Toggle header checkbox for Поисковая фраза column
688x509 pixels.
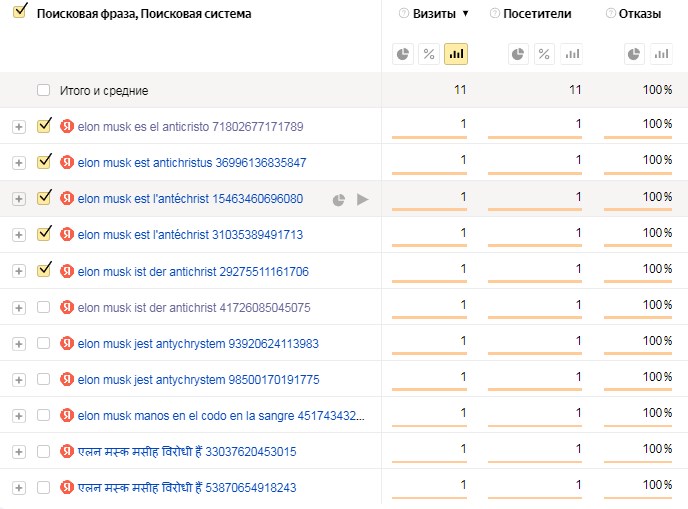pos(20,11)
